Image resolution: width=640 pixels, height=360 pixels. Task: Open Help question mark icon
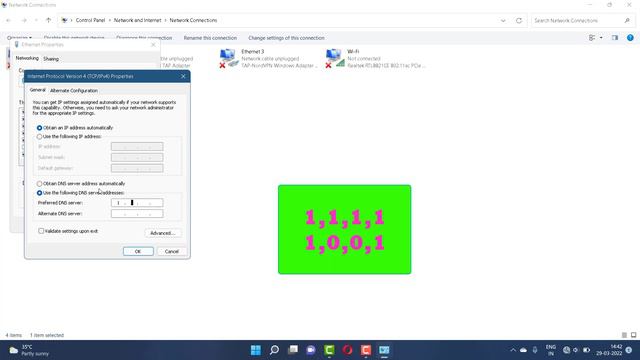[x=630, y=38]
